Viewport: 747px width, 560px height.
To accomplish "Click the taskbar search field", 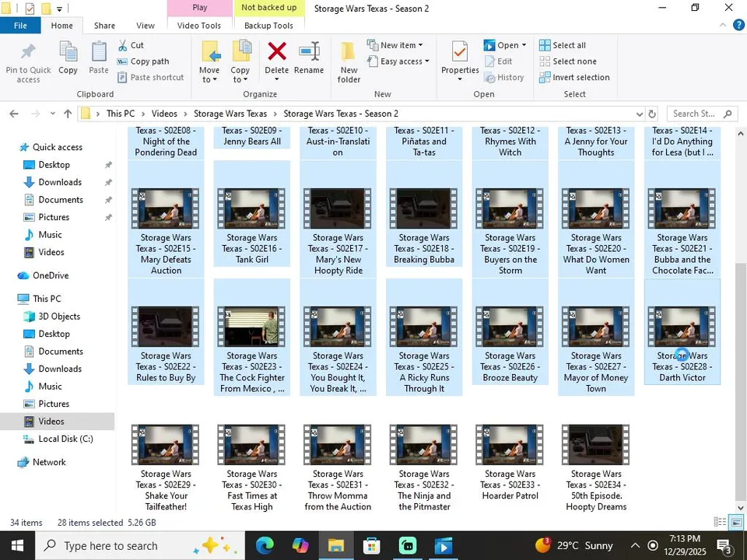I will coord(139,546).
